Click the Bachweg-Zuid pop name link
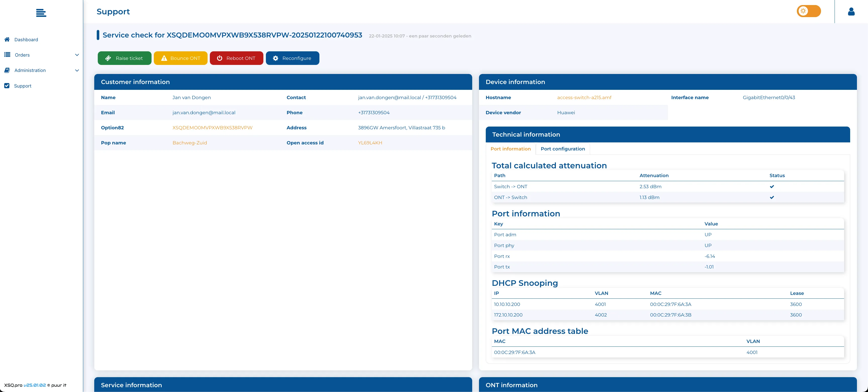 [189, 143]
